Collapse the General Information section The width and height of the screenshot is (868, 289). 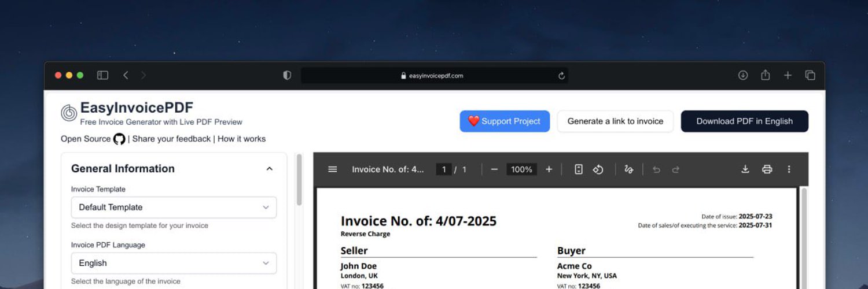tap(269, 169)
